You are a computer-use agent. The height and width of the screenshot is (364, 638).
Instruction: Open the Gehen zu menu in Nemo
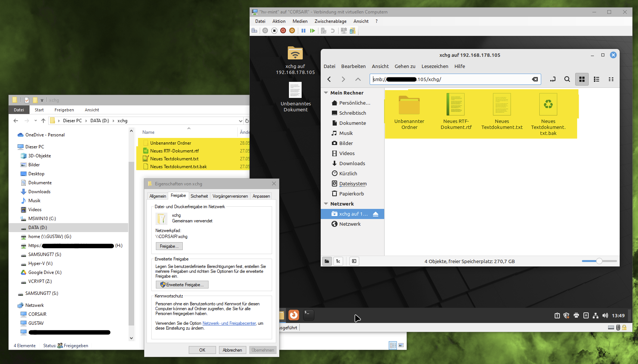click(405, 66)
